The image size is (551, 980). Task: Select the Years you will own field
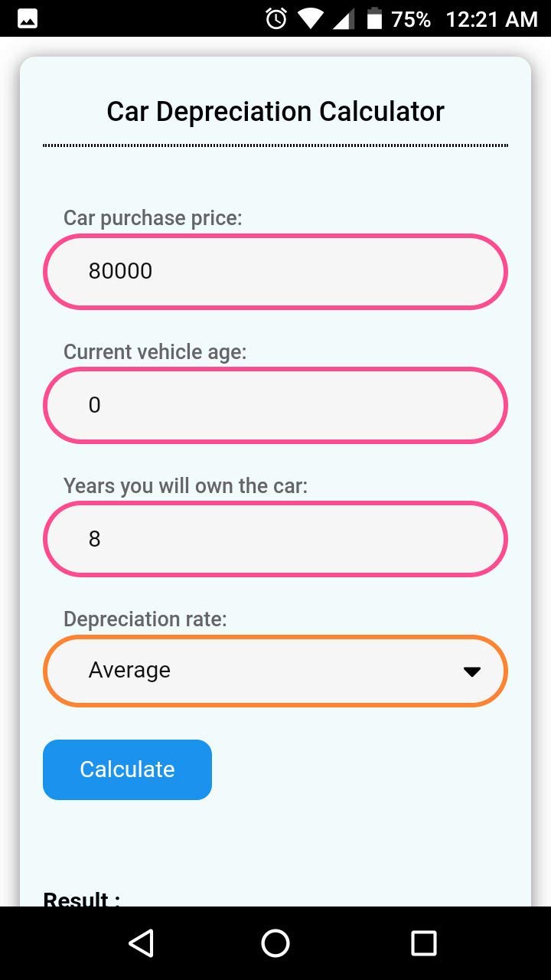tap(275, 539)
